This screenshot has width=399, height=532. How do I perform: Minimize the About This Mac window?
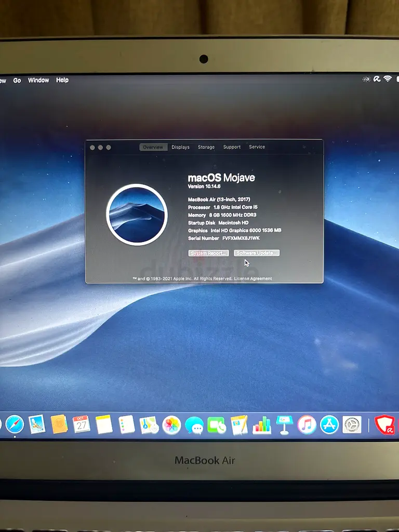click(x=100, y=147)
